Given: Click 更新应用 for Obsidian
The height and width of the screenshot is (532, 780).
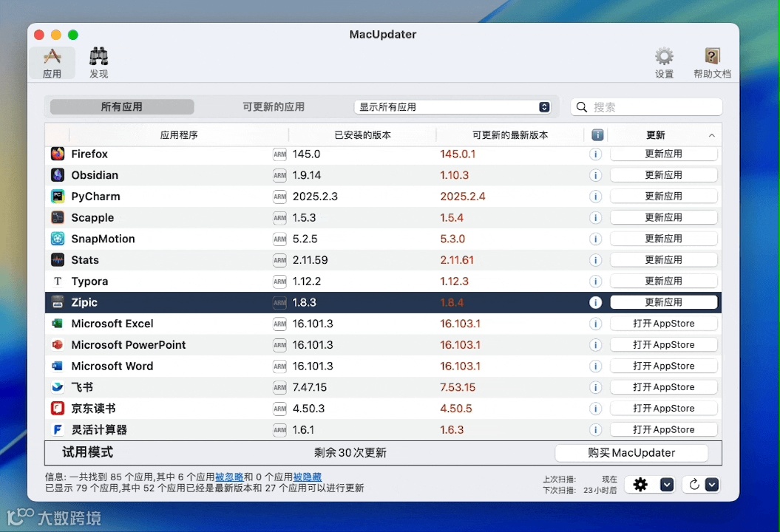Looking at the screenshot, I should (x=664, y=175).
